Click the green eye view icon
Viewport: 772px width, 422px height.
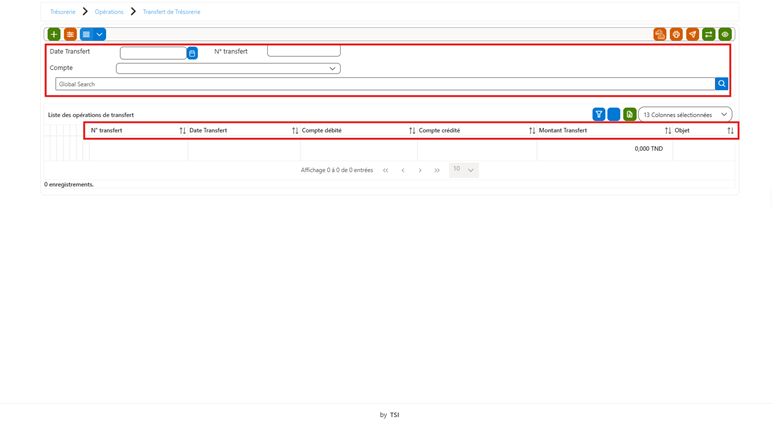point(725,34)
